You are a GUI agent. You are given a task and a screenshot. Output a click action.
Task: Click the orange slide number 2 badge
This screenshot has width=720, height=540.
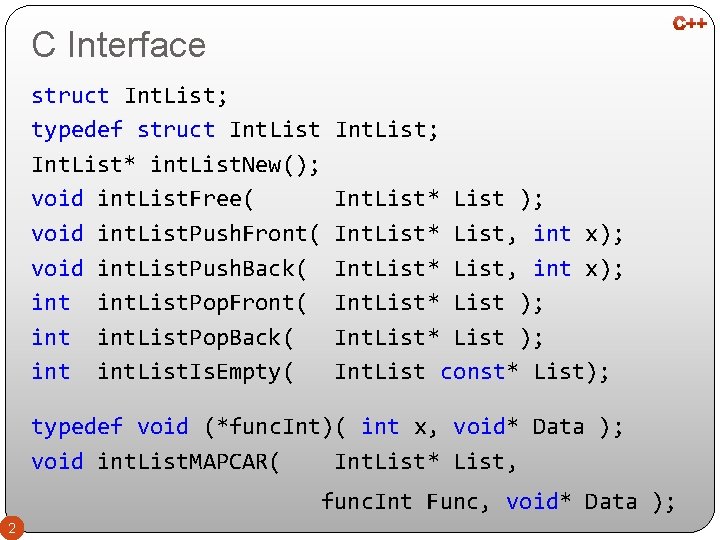(12, 527)
